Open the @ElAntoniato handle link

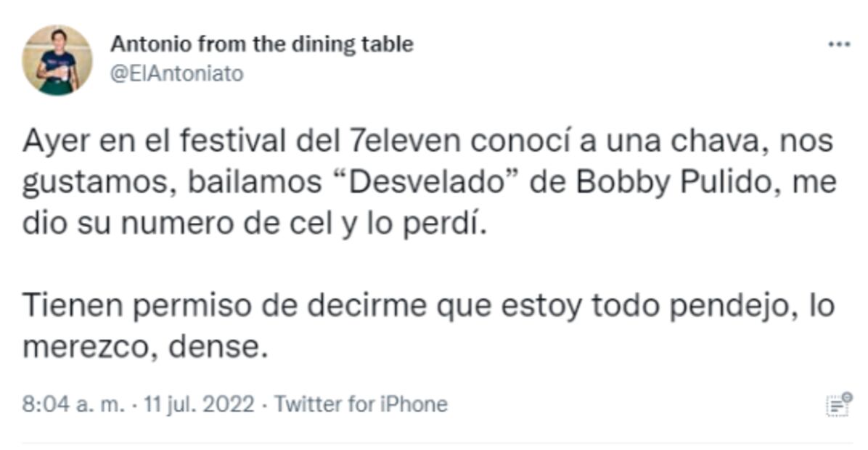176,73
